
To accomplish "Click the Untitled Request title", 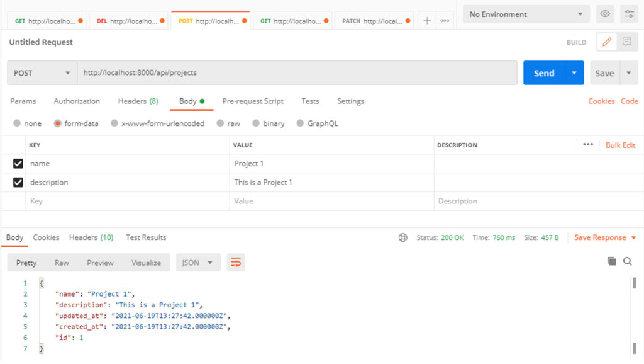I will [41, 42].
